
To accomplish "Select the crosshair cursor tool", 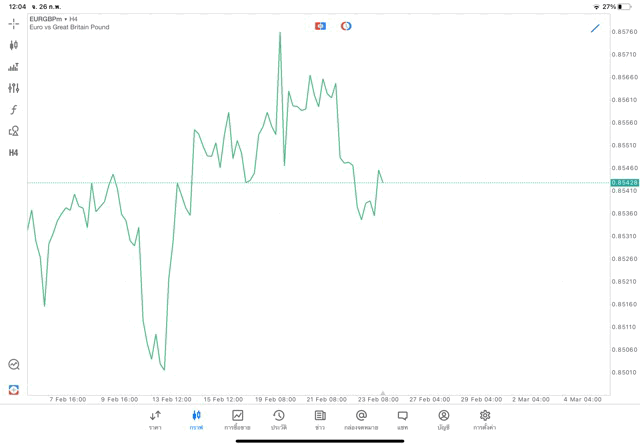I will click(x=14, y=23).
